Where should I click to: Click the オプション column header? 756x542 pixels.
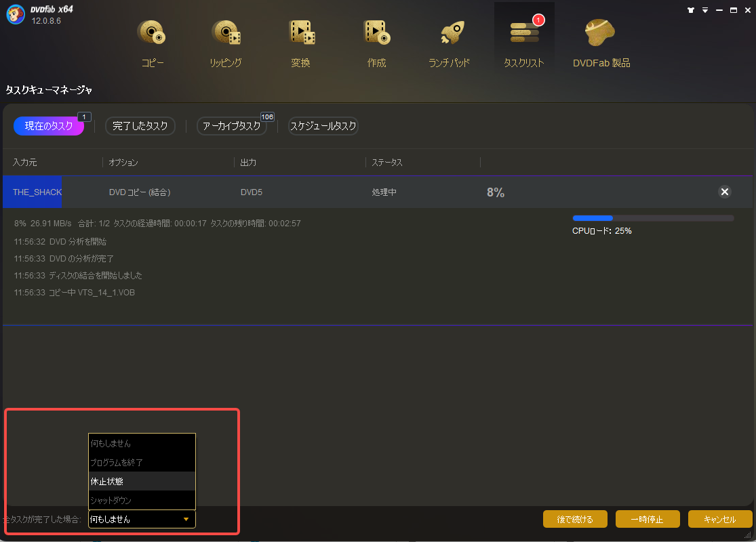[x=123, y=163]
